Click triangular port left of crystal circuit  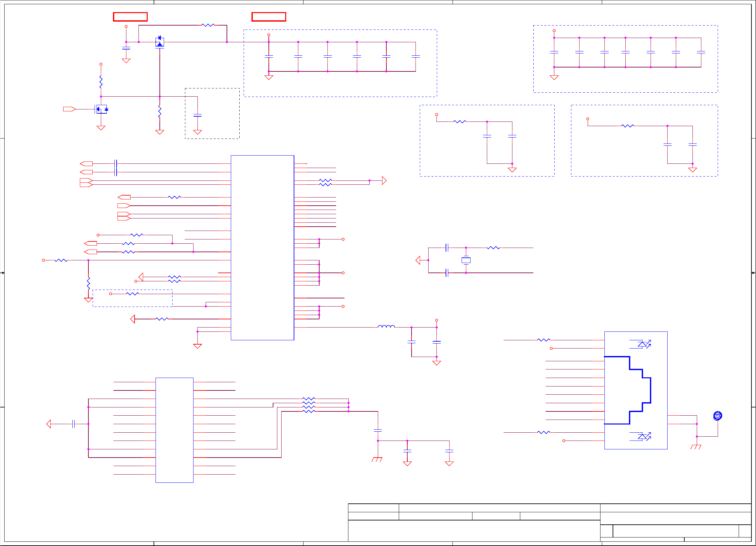(418, 260)
